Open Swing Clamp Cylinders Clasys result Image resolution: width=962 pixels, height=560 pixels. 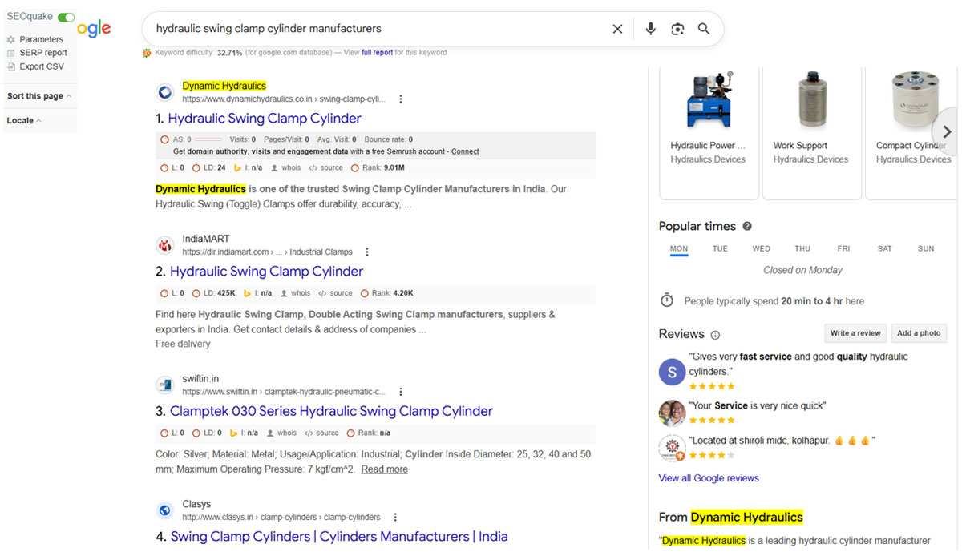click(x=339, y=537)
